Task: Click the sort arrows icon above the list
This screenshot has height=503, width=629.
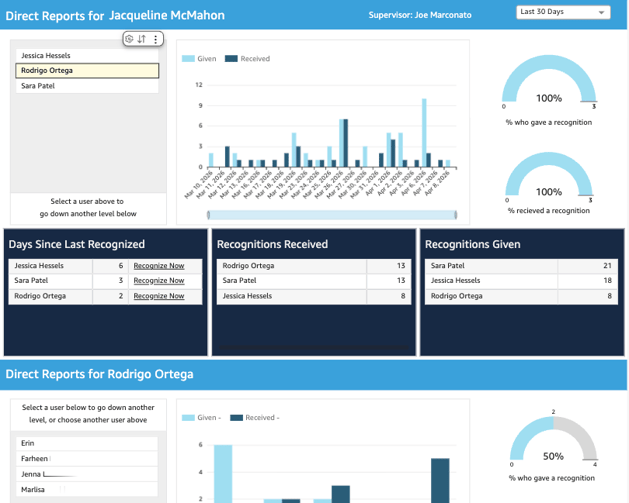Action: tap(142, 39)
